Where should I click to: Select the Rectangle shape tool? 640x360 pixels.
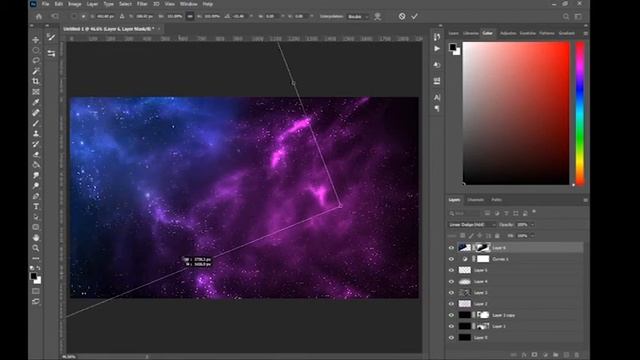pos(36,227)
